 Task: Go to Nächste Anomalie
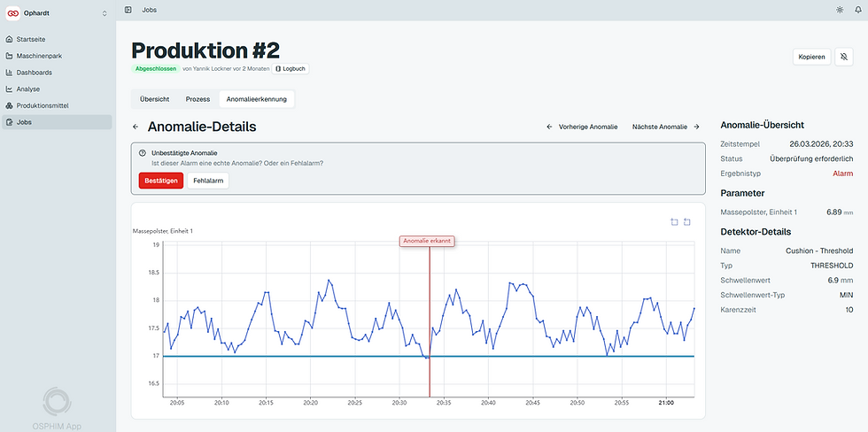(x=666, y=127)
